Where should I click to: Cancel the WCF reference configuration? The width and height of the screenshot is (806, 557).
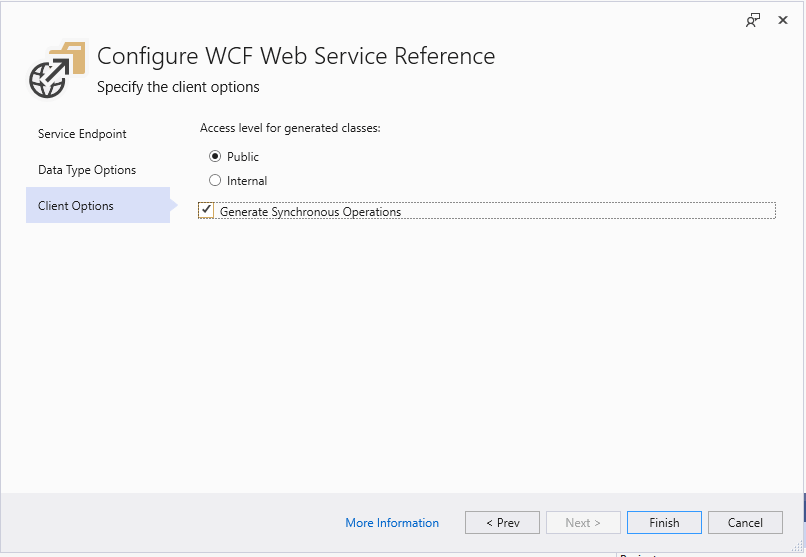[745, 523]
